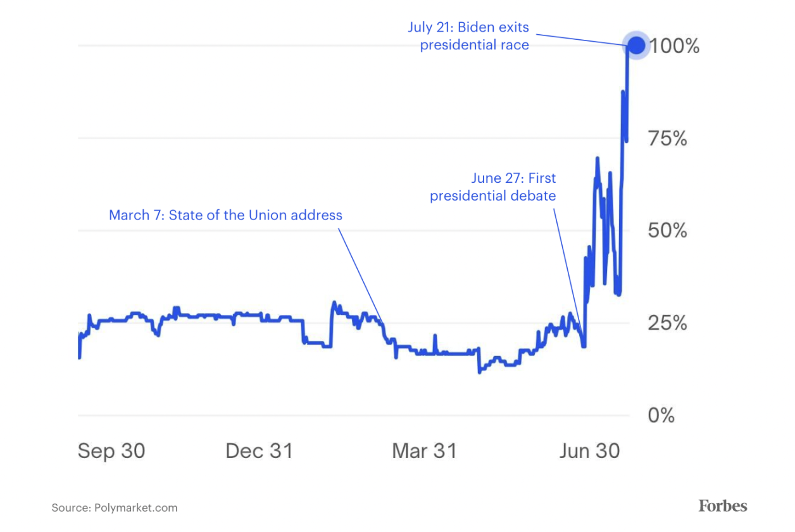
Task: Click the 'Source: Polymarket.com' text
Action: pyautogui.click(x=115, y=507)
